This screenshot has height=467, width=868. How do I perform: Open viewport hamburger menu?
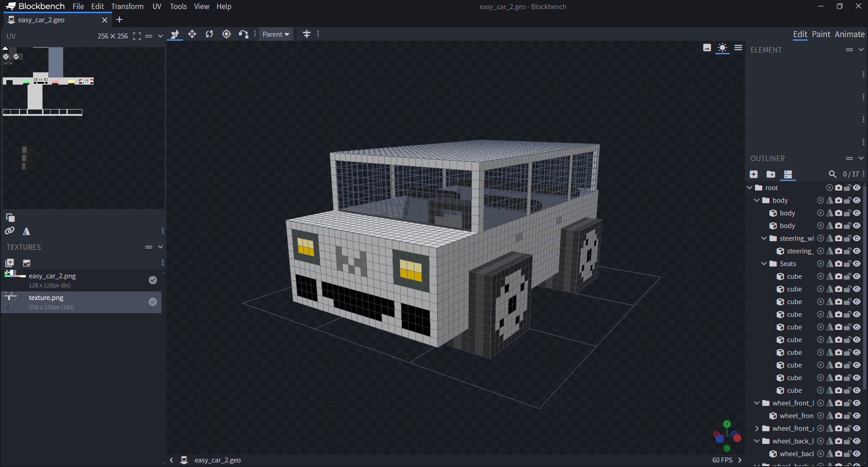pyautogui.click(x=738, y=48)
